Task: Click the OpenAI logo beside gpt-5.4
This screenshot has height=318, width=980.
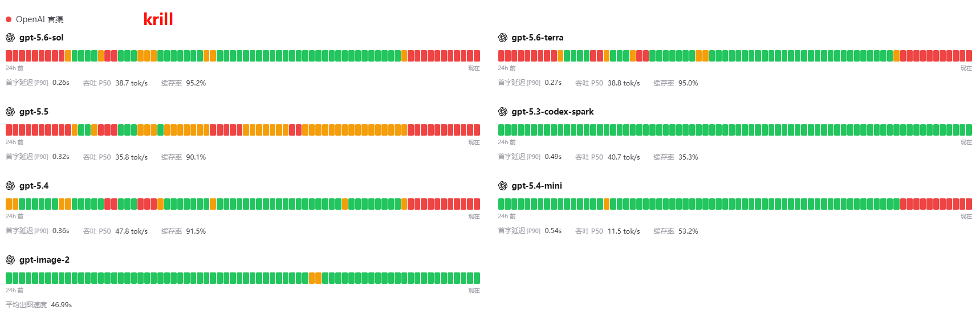Action: coord(10,186)
